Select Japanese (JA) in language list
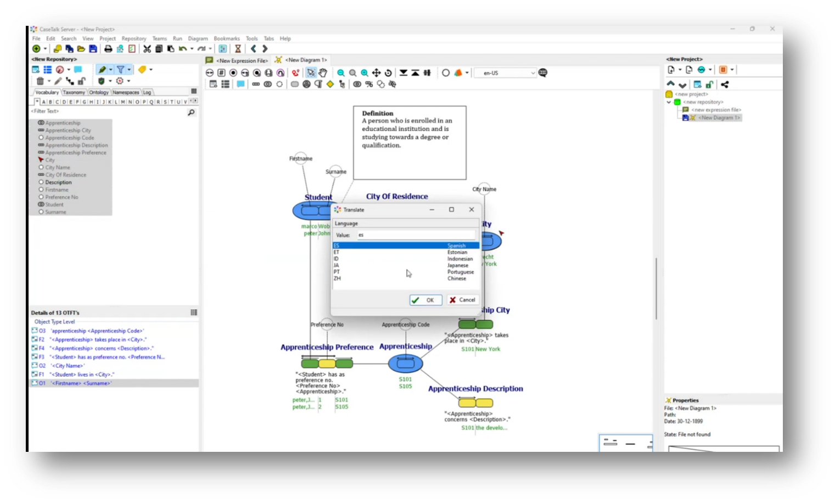 click(x=406, y=265)
